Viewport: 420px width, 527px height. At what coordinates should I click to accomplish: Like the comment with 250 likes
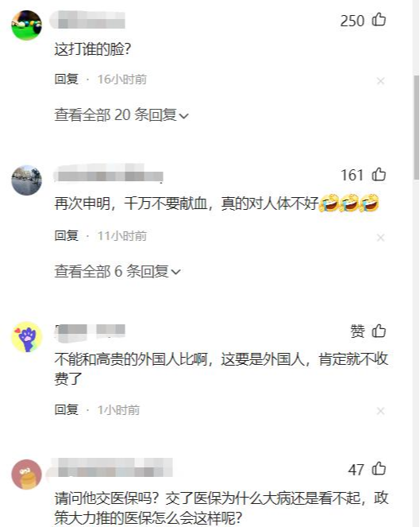[x=379, y=20]
